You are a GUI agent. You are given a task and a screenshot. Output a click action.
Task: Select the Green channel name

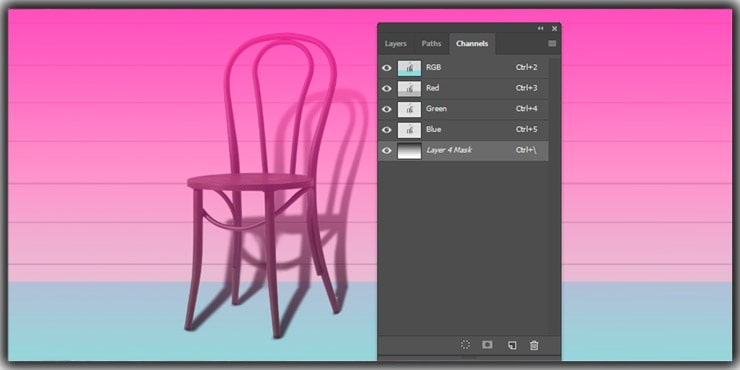point(437,109)
